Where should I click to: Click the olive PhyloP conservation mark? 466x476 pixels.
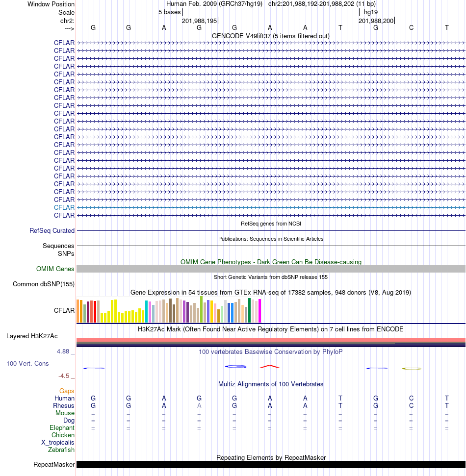point(412,369)
